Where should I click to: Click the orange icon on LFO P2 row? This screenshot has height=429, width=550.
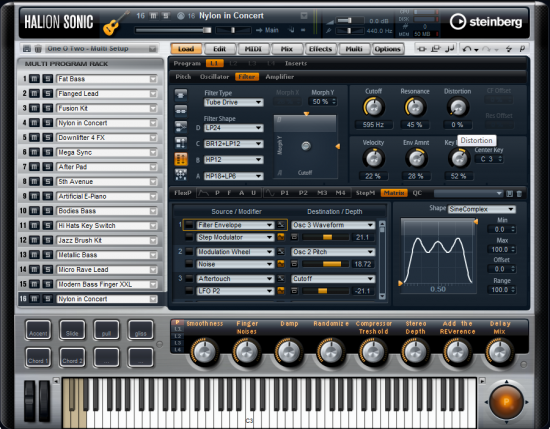click(x=281, y=291)
